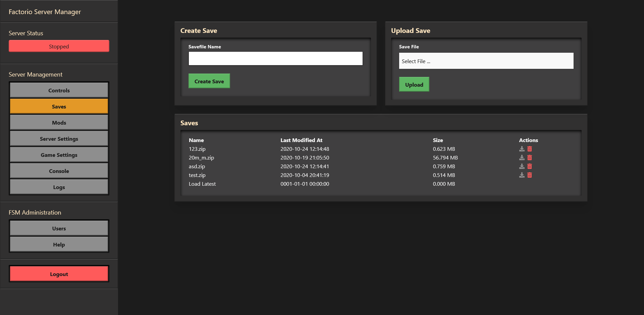The width and height of the screenshot is (644, 315).
Task: Click the Factorio Server Manager title
Action: coord(45,12)
